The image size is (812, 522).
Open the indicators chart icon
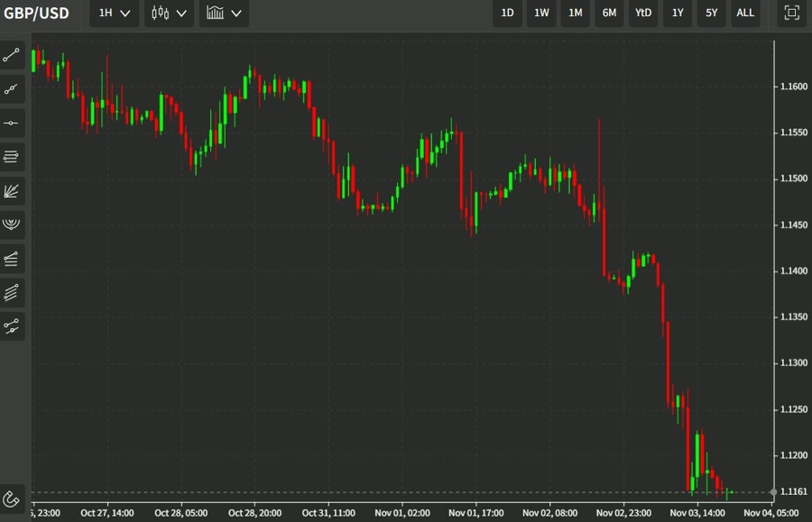215,13
